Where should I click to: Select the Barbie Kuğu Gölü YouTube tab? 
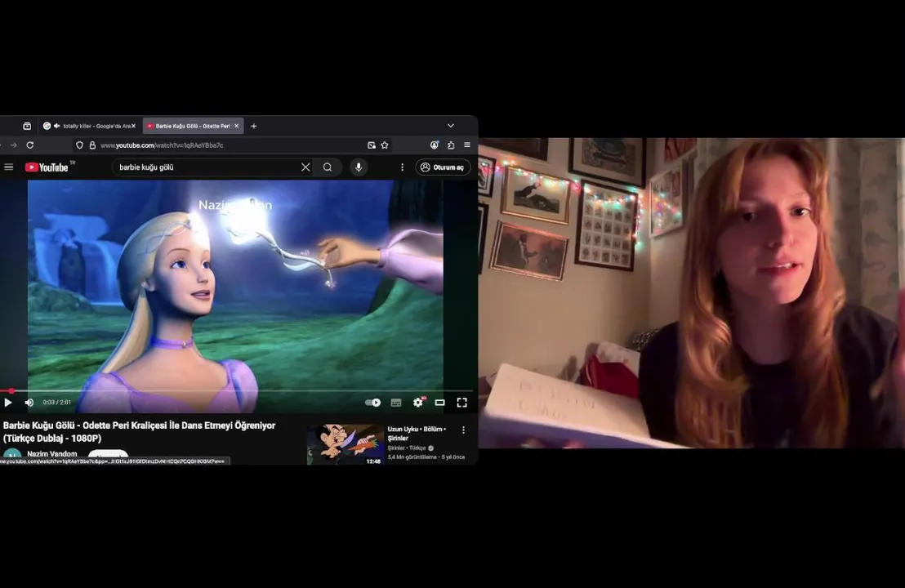(x=193, y=126)
